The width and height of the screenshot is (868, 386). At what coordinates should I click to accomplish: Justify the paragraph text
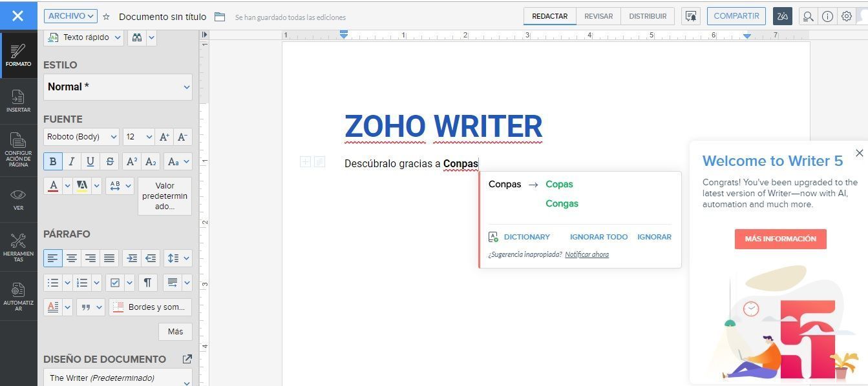click(109, 258)
